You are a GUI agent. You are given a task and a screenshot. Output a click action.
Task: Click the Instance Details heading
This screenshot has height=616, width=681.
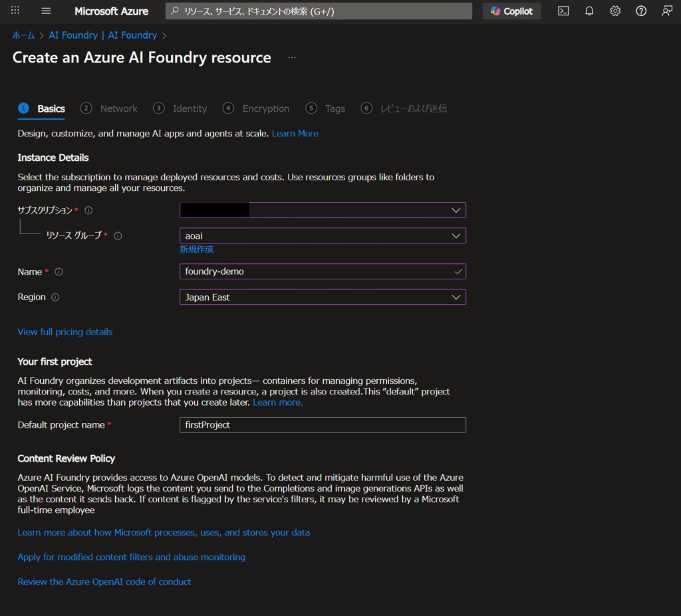[x=53, y=158]
